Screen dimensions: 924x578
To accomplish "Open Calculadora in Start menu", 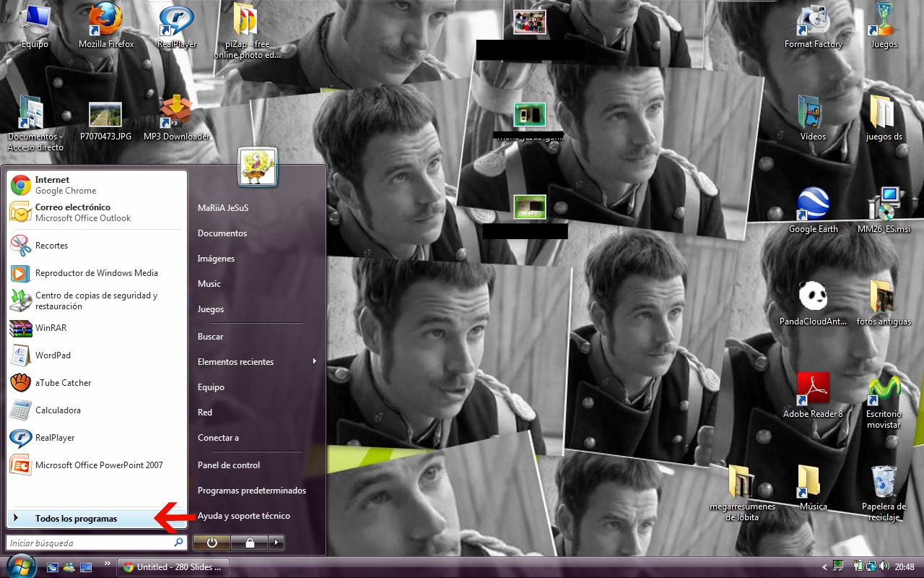I will click(x=58, y=410).
